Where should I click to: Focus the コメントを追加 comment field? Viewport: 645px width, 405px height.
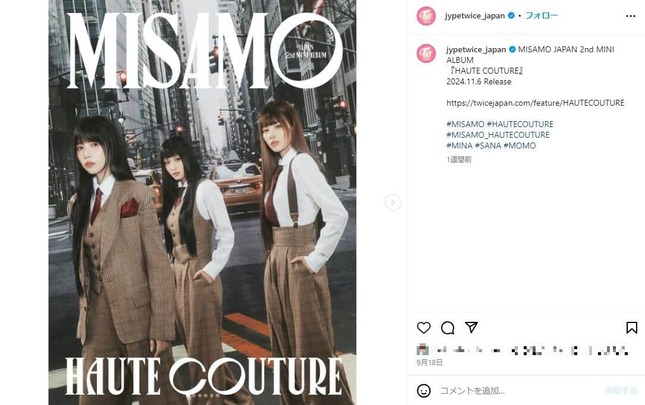tap(518, 391)
